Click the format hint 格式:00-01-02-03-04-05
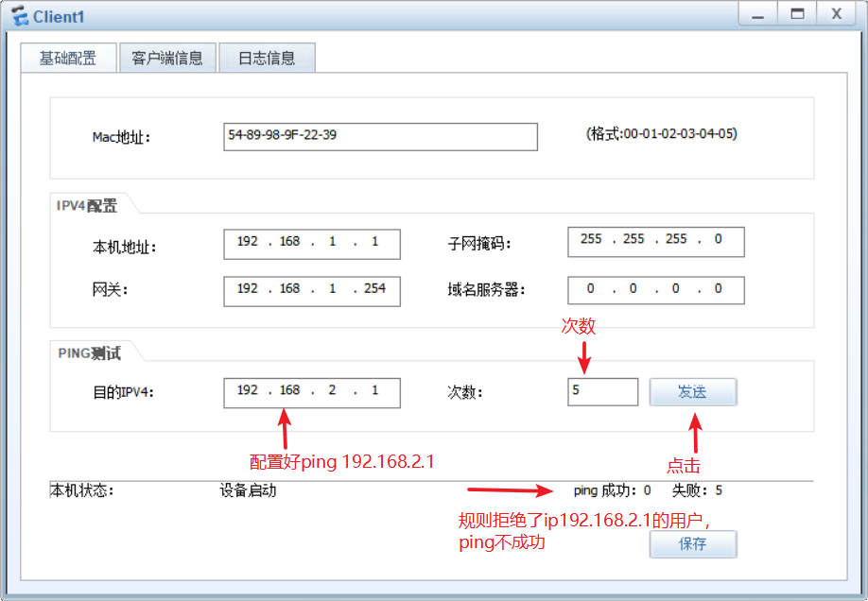The image size is (868, 601). coord(662,133)
